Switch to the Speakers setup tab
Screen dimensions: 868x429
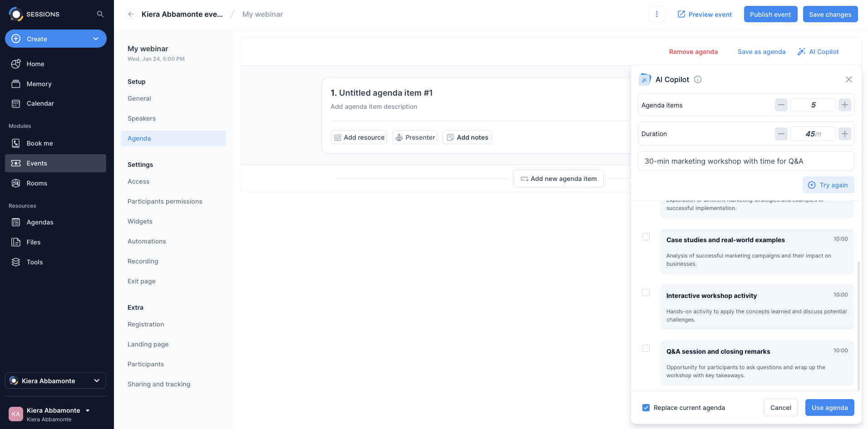tap(141, 118)
